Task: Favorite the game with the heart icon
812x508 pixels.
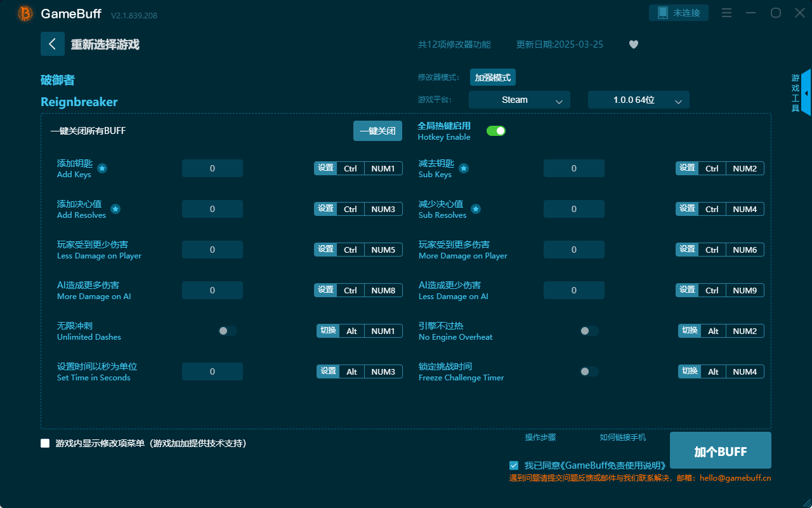Action: coord(634,44)
